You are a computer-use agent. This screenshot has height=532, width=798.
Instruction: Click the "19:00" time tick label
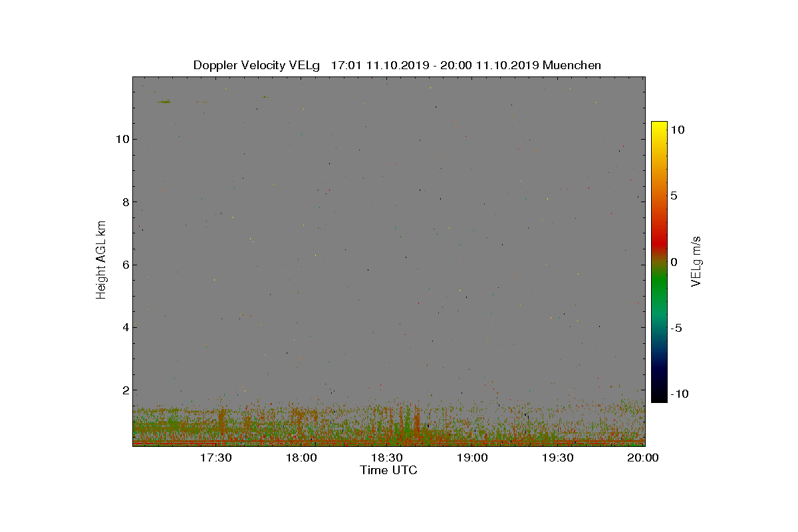tap(473, 458)
